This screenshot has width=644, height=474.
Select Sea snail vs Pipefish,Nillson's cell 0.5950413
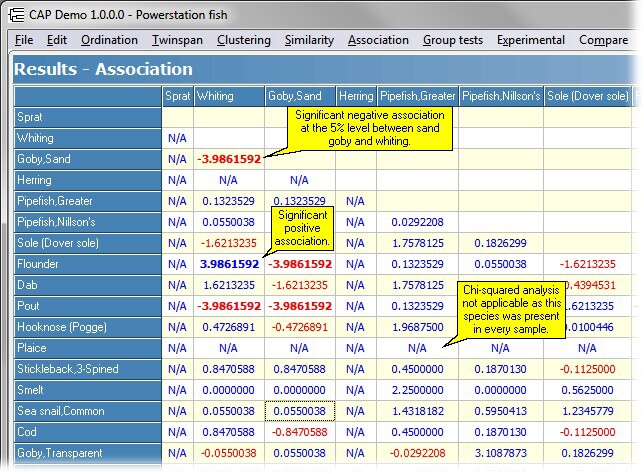tap(501, 411)
